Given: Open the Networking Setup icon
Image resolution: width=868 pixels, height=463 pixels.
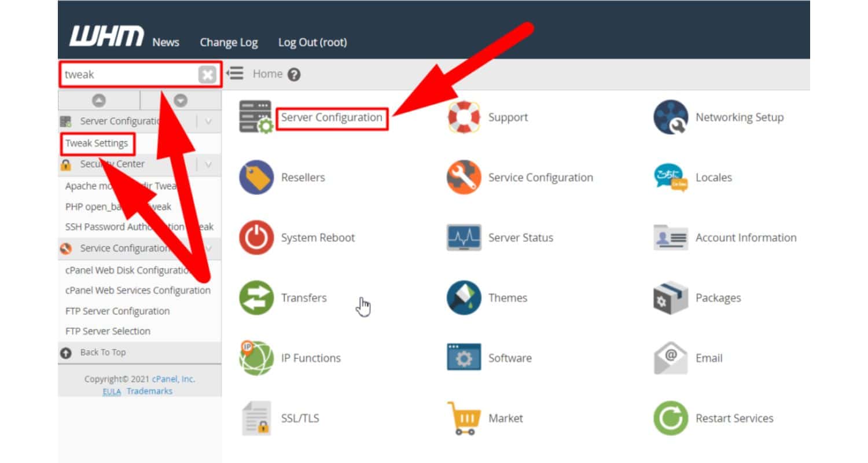Looking at the screenshot, I should [671, 117].
